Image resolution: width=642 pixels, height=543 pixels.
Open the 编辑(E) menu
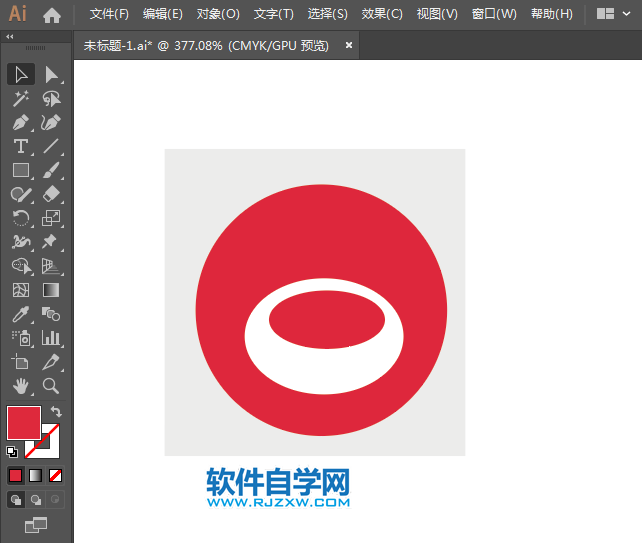(x=163, y=14)
